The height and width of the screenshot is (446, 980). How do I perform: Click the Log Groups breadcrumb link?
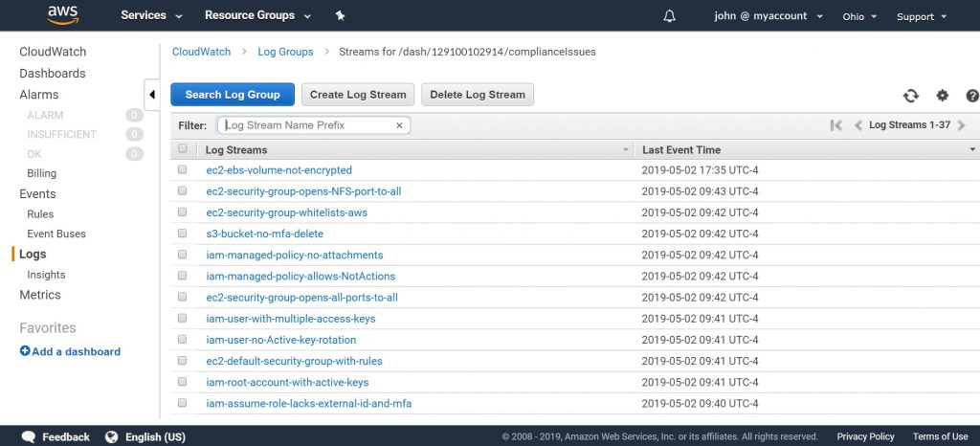tap(285, 52)
